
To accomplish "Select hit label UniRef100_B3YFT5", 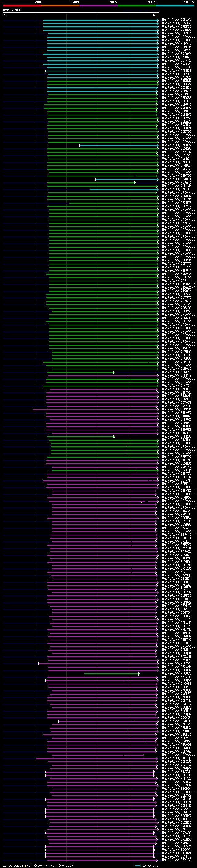I will click(177, 856).
